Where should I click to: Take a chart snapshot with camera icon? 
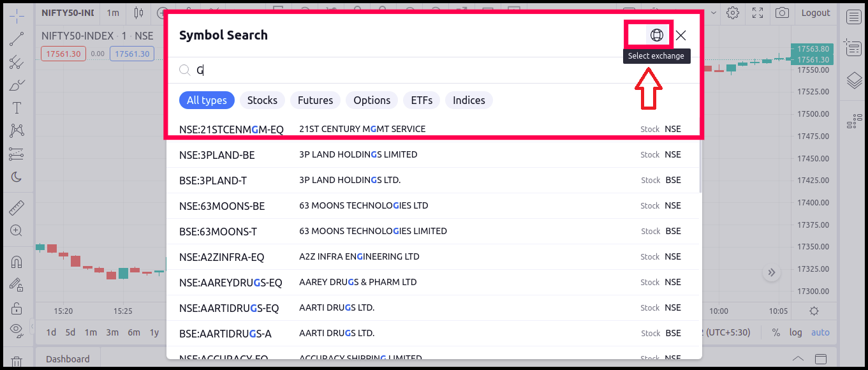tap(782, 13)
